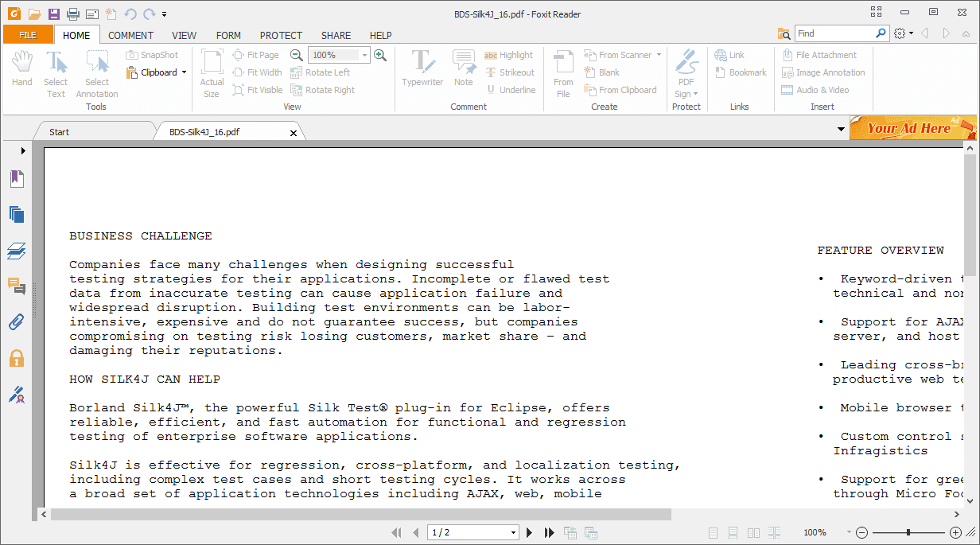This screenshot has width=980, height=545.
Task: Click the zoom in magnifier icon
Action: [x=380, y=55]
